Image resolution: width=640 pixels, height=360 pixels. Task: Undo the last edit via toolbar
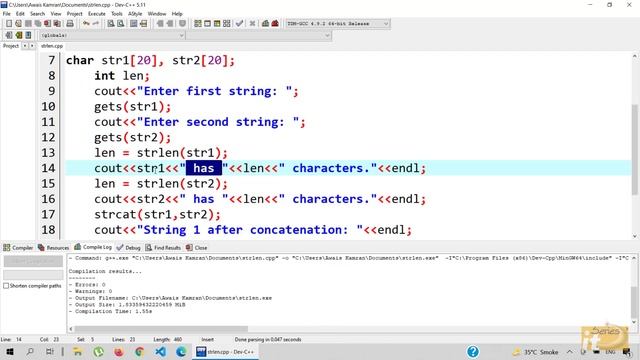pos(86,24)
